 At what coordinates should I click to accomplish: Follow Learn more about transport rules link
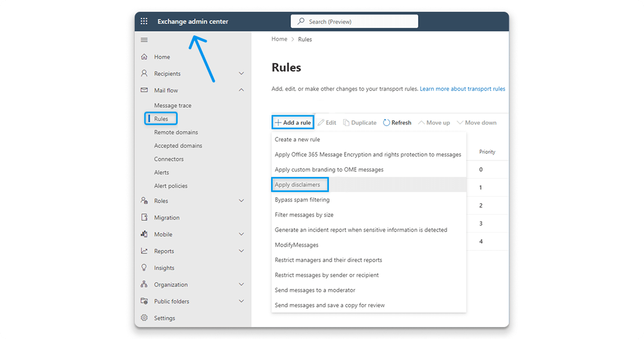(463, 89)
